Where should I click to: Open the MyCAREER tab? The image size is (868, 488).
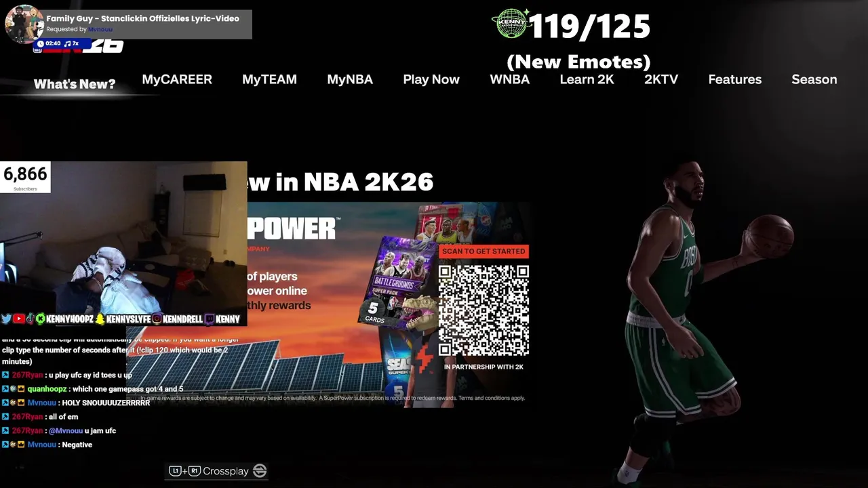177,79
